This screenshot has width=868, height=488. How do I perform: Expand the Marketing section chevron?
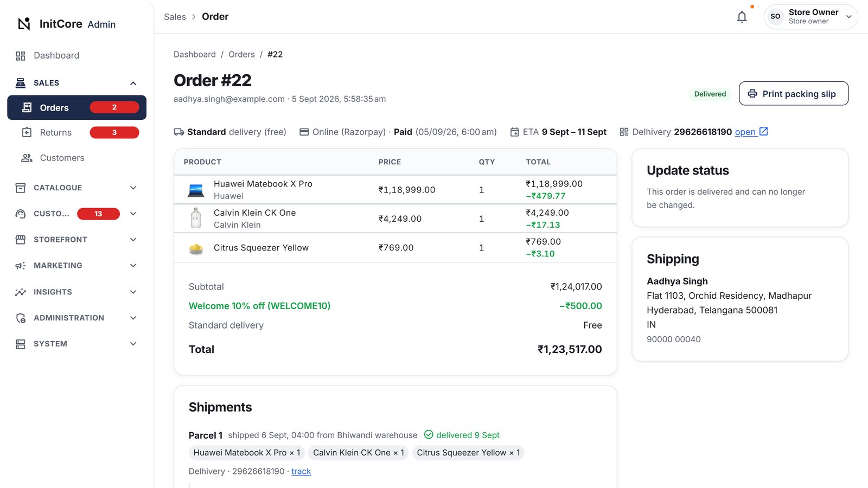click(x=133, y=266)
